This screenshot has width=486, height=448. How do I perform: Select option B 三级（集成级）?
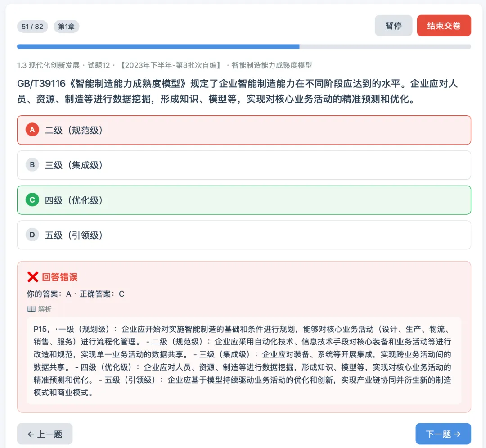pyautogui.click(x=244, y=165)
